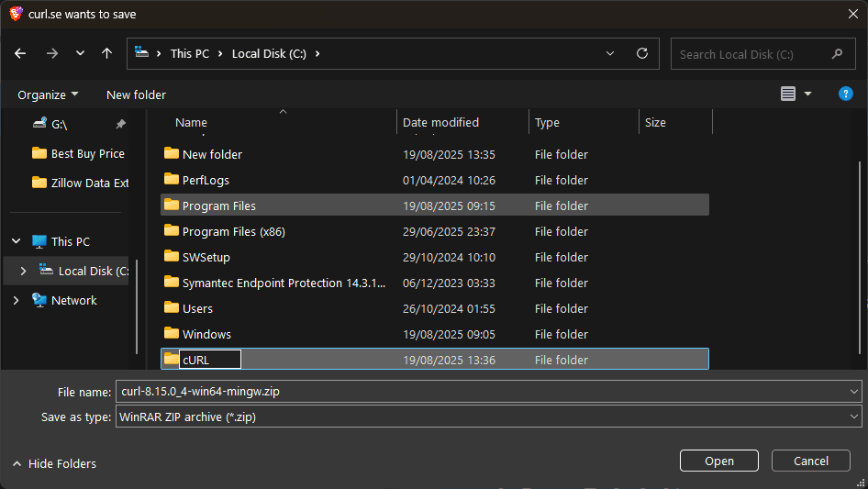The image size is (868, 489).
Task: Click the Open button
Action: click(718, 461)
